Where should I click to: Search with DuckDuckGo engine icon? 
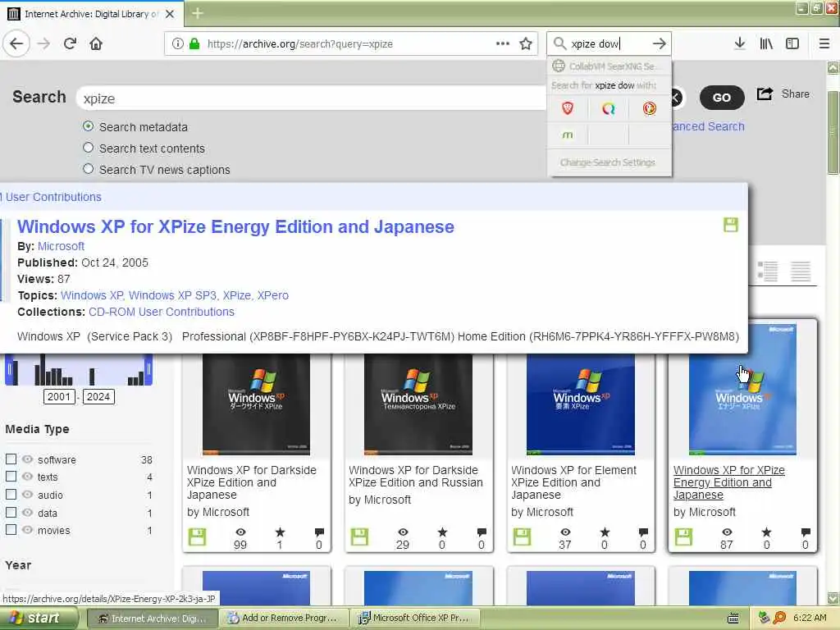(650, 109)
